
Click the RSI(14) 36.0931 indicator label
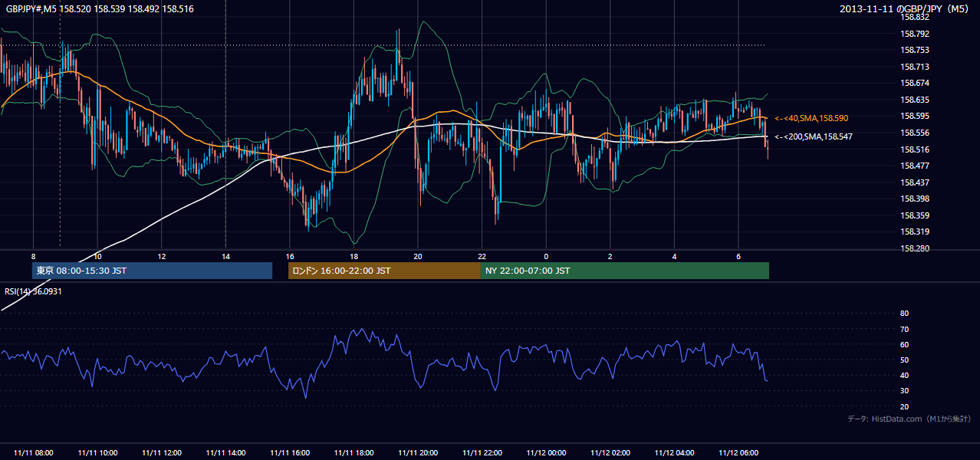point(33,291)
